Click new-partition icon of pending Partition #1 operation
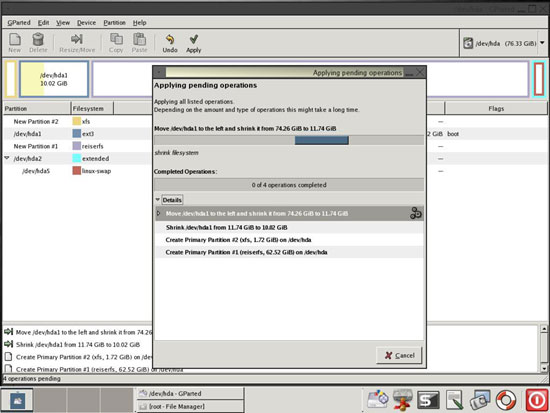The height and width of the screenshot is (413, 550). 9,369
